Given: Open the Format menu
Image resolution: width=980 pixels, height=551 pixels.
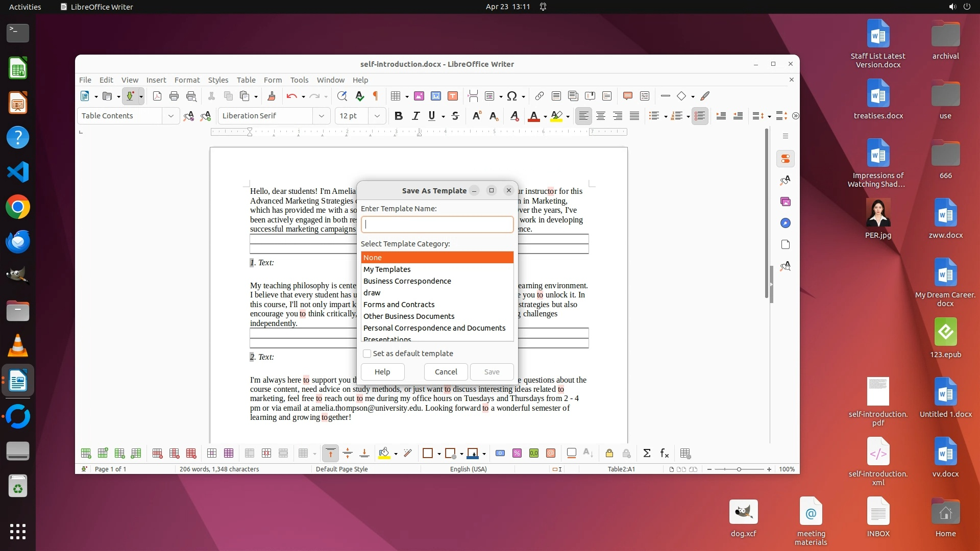Looking at the screenshot, I should tap(187, 80).
